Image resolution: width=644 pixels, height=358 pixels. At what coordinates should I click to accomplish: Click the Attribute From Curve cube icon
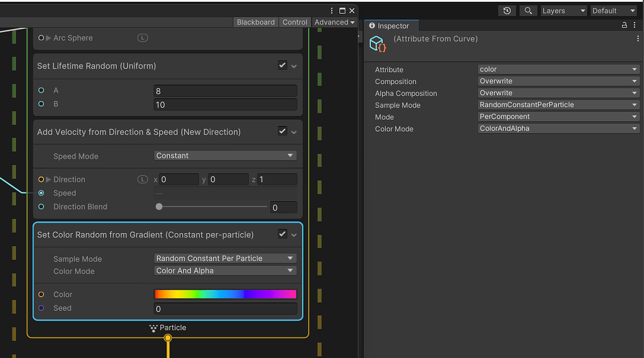tap(378, 44)
